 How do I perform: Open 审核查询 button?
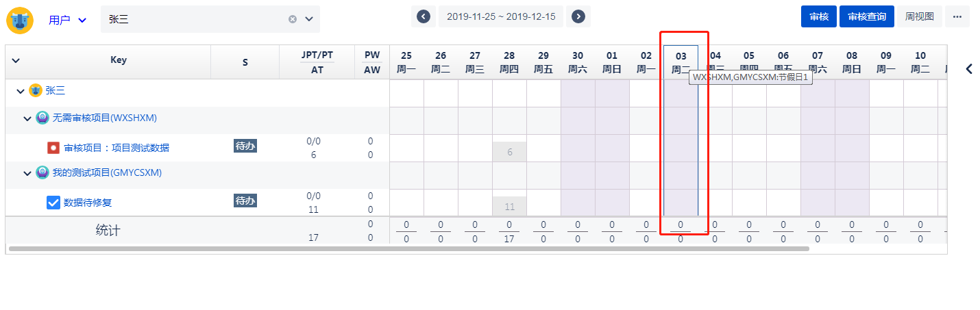[866, 16]
